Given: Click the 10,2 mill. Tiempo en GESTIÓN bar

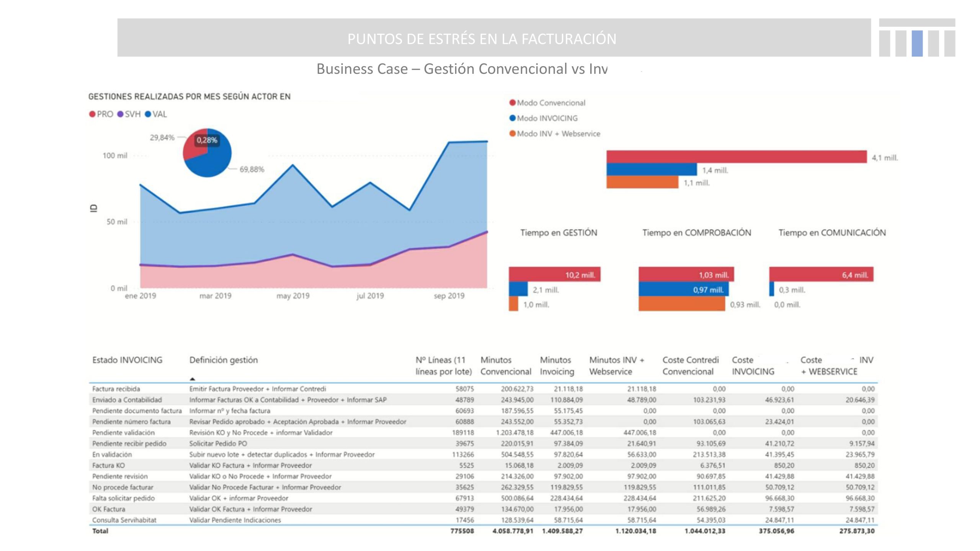Looking at the screenshot, I should coord(554,274).
